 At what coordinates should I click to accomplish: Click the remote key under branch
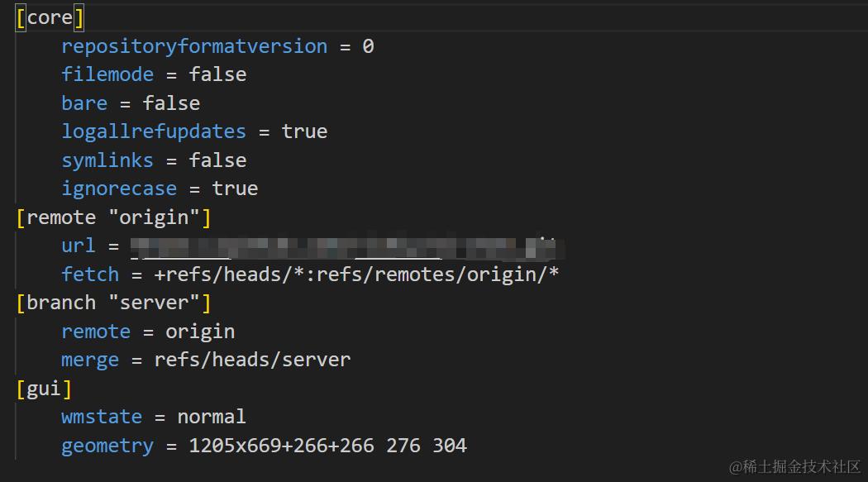point(96,332)
